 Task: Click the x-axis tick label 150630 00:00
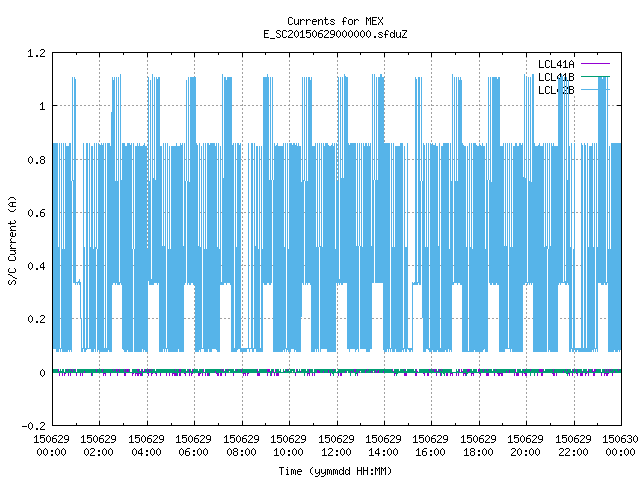point(620,446)
